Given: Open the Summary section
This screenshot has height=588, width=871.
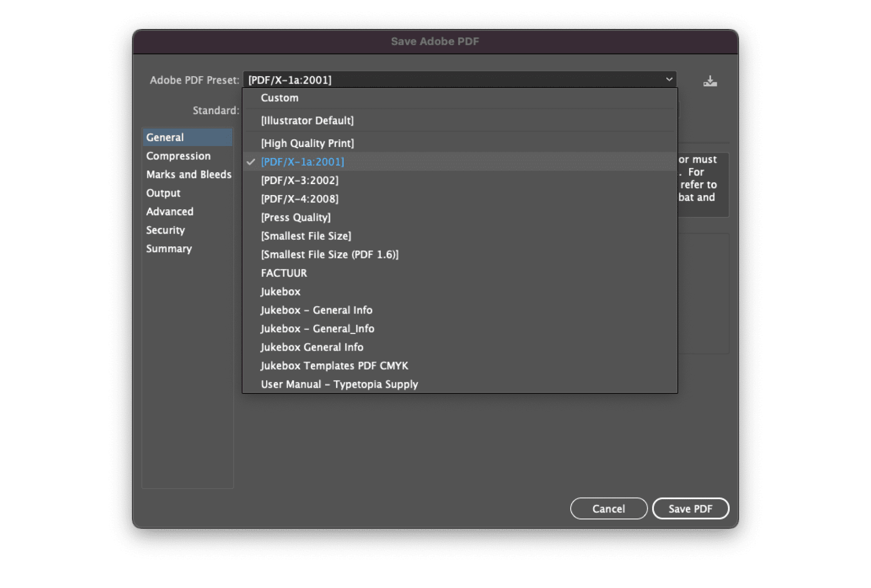Looking at the screenshot, I should point(188,249).
